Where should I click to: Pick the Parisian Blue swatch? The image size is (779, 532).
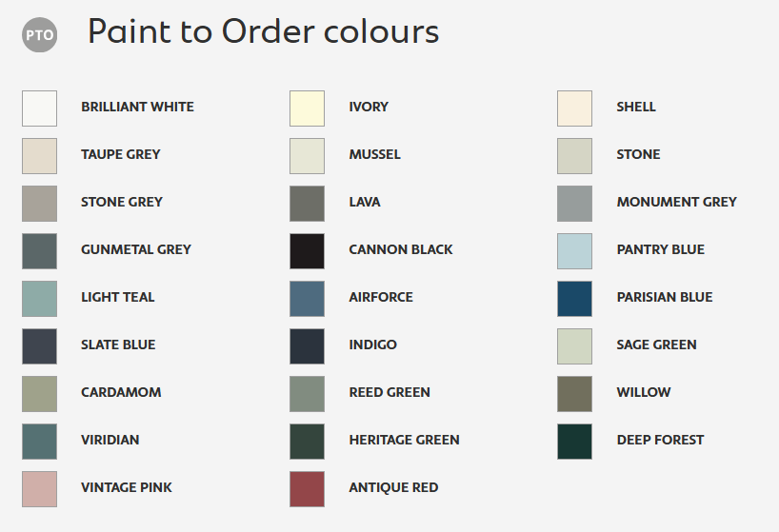(x=574, y=298)
